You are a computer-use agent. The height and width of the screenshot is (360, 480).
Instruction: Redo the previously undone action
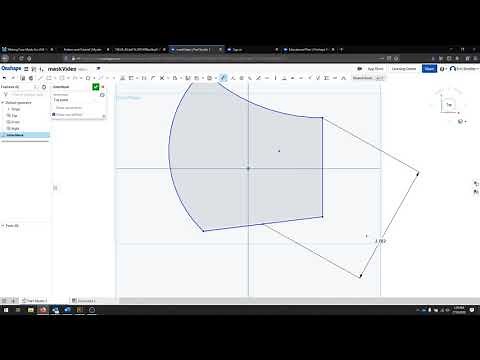pos(13,78)
